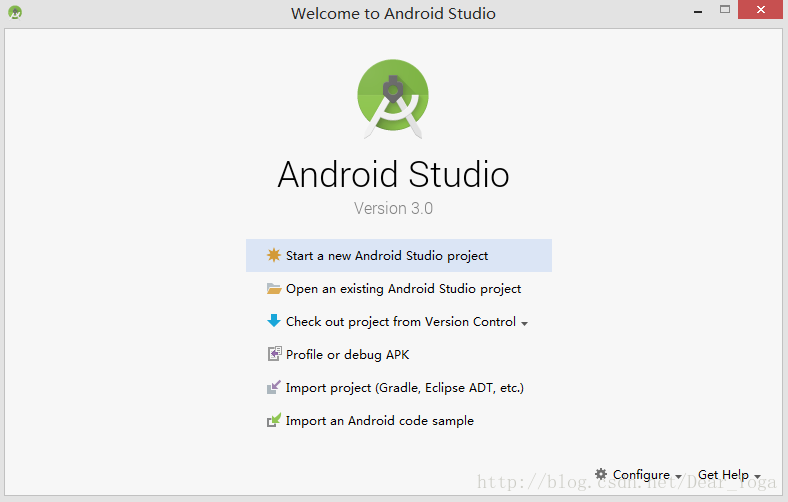The image size is (788, 502).
Task: Click the purple arrow Import project icon
Action: pyautogui.click(x=273, y=387)
